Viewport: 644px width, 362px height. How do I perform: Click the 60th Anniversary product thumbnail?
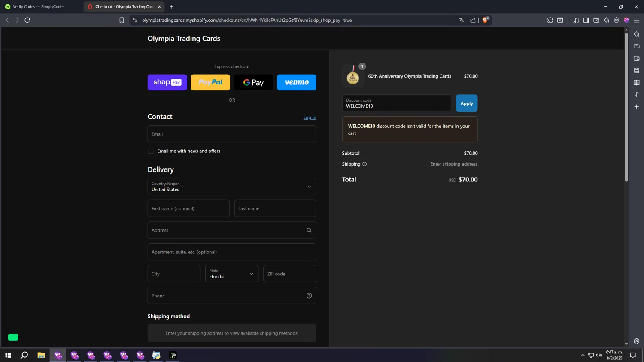[x=353, y=76]
